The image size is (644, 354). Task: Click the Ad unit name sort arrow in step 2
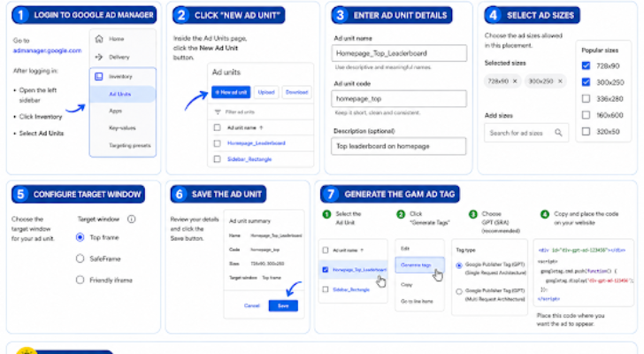click(261, 127)
